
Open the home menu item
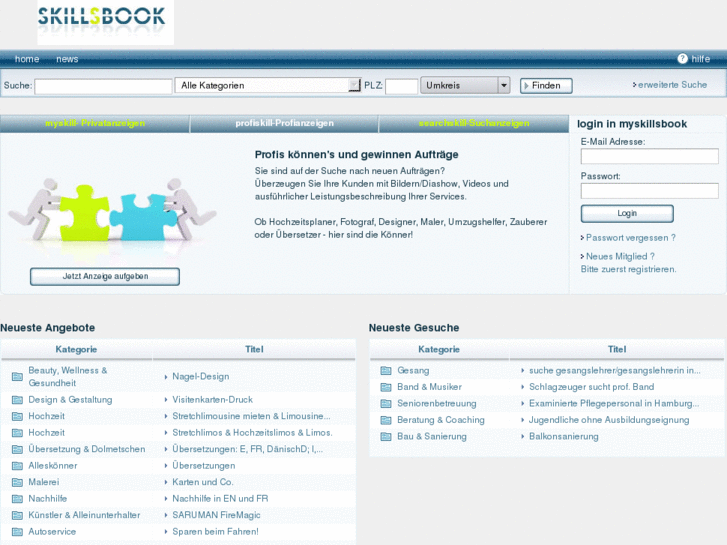click(x=27, y=59)
